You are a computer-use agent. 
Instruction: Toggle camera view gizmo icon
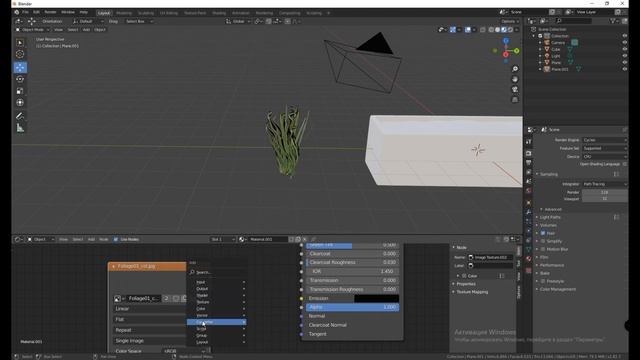point(515,89)
